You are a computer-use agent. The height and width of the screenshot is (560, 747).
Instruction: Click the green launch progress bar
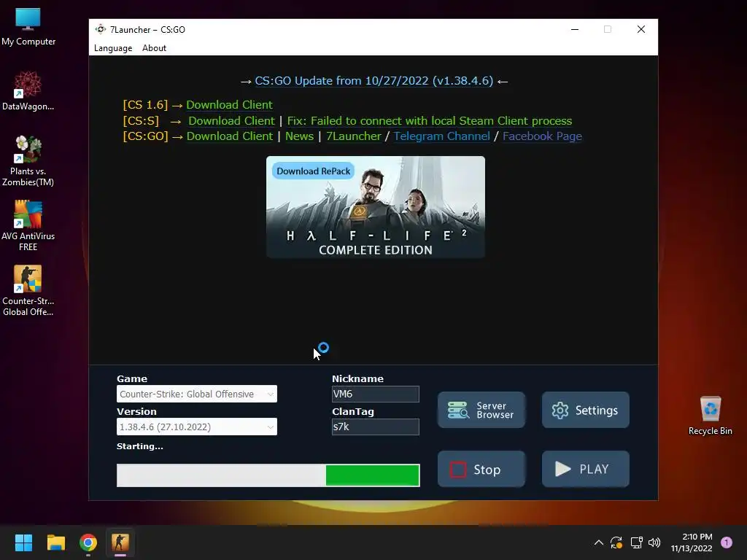pos(268,475)
